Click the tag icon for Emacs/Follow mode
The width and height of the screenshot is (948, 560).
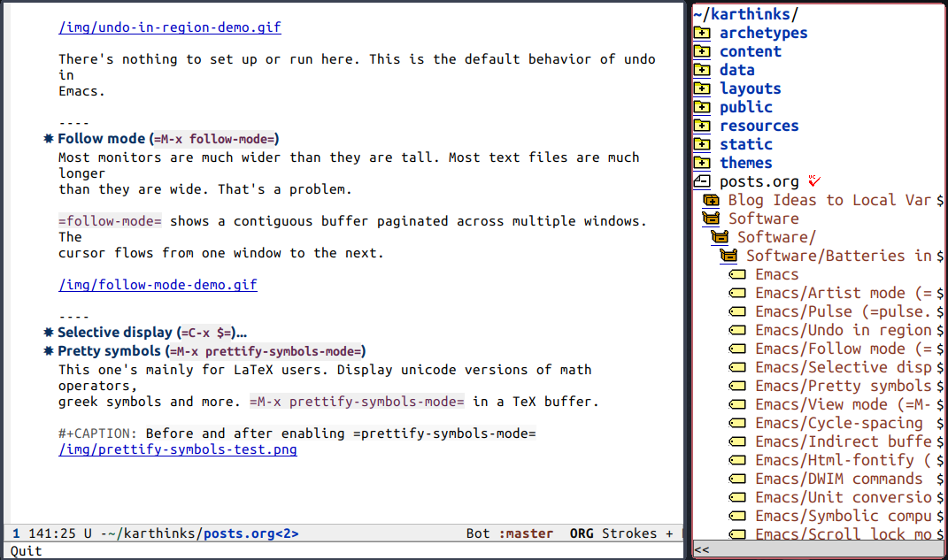coord(737,349)
